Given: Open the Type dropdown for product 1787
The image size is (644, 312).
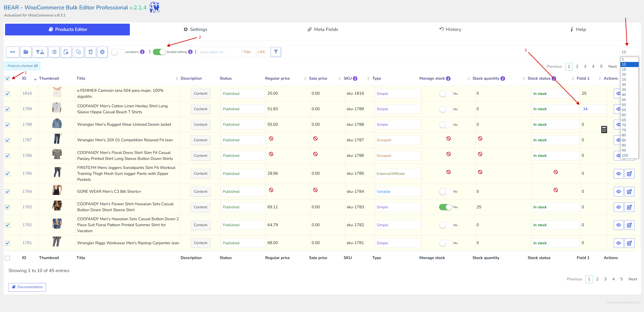Looking at the screenshot, I should pyautogui.click(x=398, y=140).
